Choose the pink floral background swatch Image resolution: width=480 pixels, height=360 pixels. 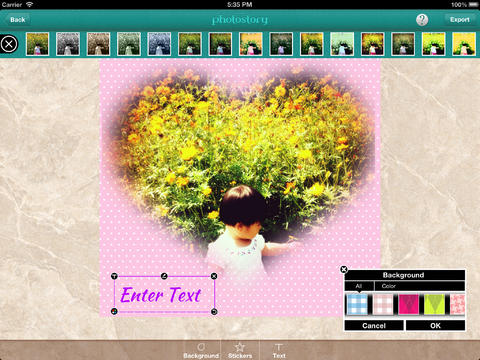pyautogui.click(x=457, y=304)
